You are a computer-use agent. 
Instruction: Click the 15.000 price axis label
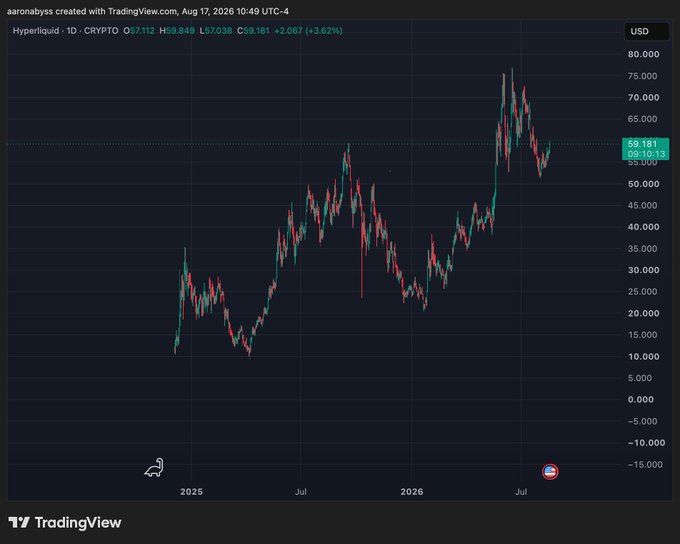(x=643, y=335)
